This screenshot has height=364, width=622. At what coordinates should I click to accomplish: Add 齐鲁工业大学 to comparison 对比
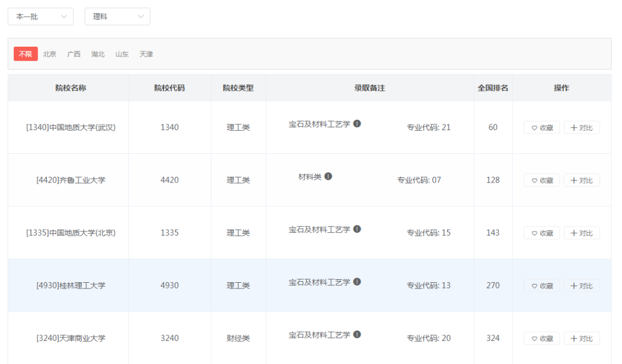click(582, 180)
